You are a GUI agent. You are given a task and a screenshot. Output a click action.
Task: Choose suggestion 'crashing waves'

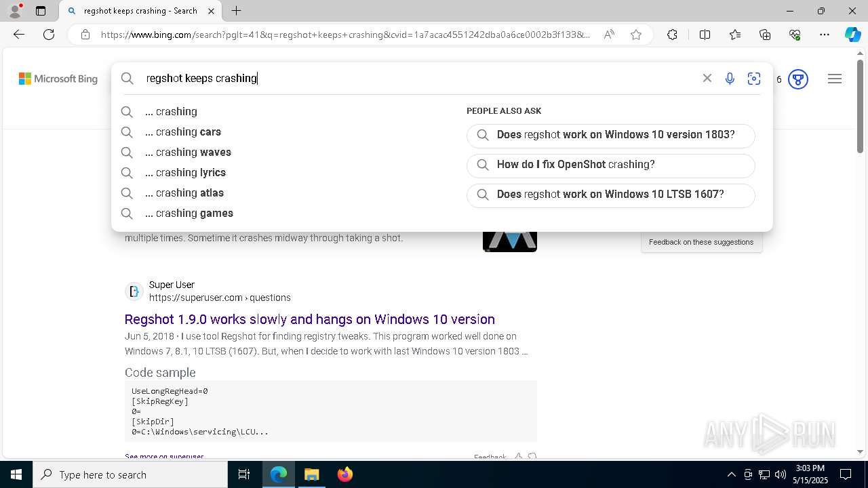(x=188, y=152)
